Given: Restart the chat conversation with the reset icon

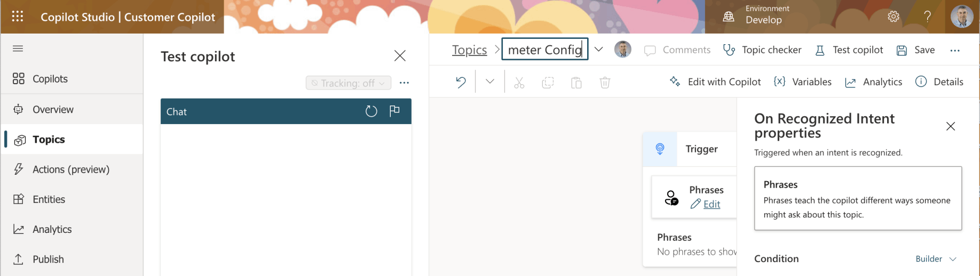Looking at the screenshot, I should click(x=371, y=111).
